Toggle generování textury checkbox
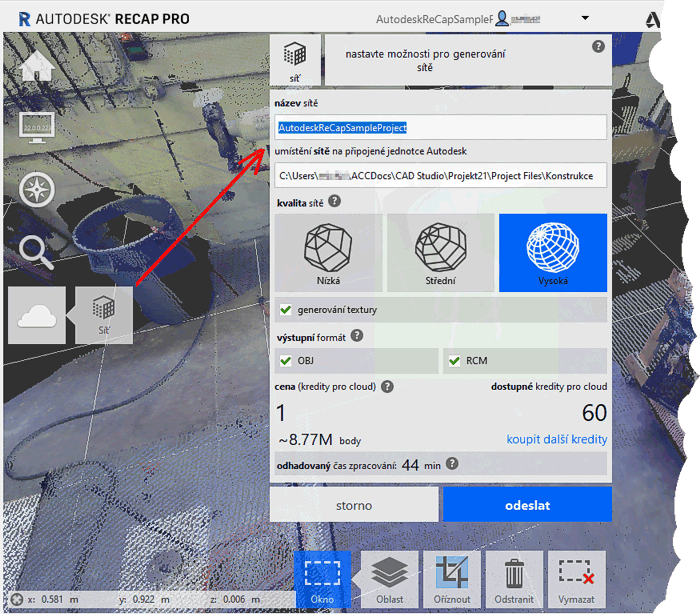 (286, 309)
